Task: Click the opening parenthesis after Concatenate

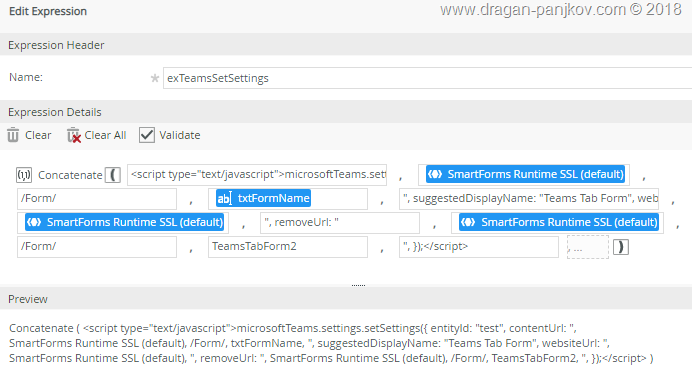Action: [x=113, y=175]
